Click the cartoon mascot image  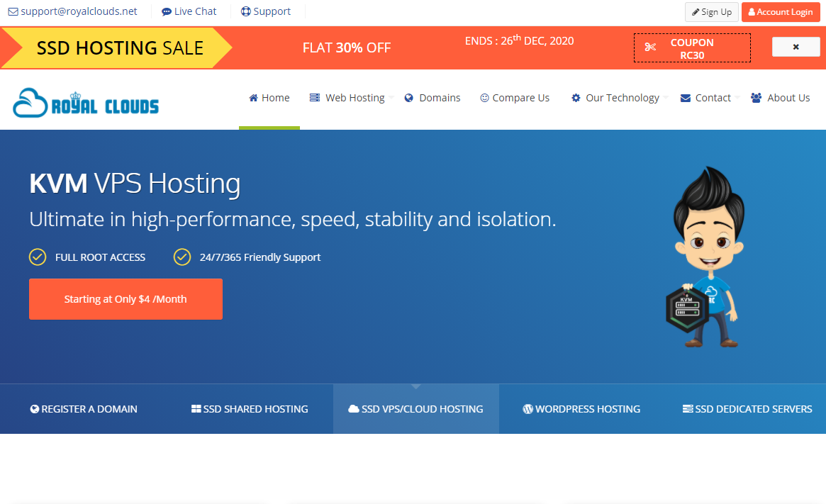point(706,257)
